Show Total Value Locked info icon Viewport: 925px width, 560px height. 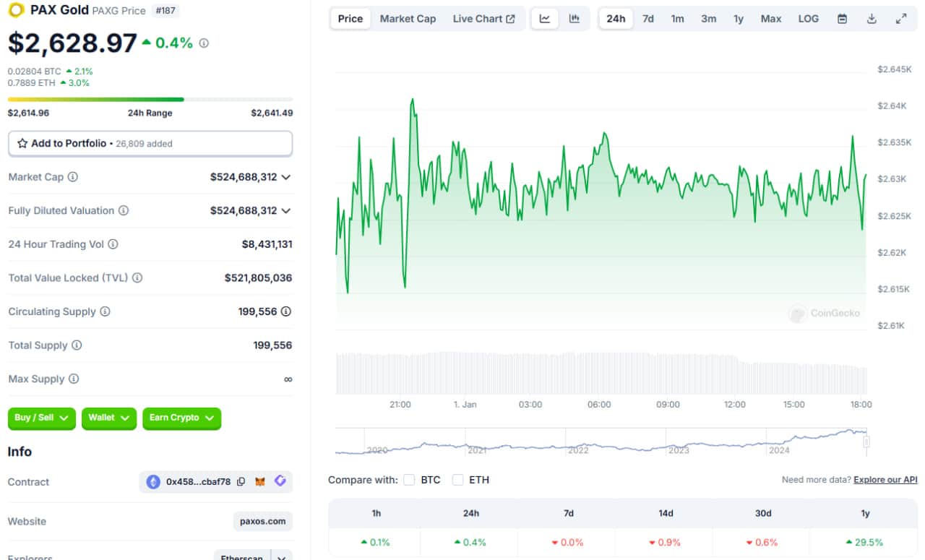[x=137, y=278]
